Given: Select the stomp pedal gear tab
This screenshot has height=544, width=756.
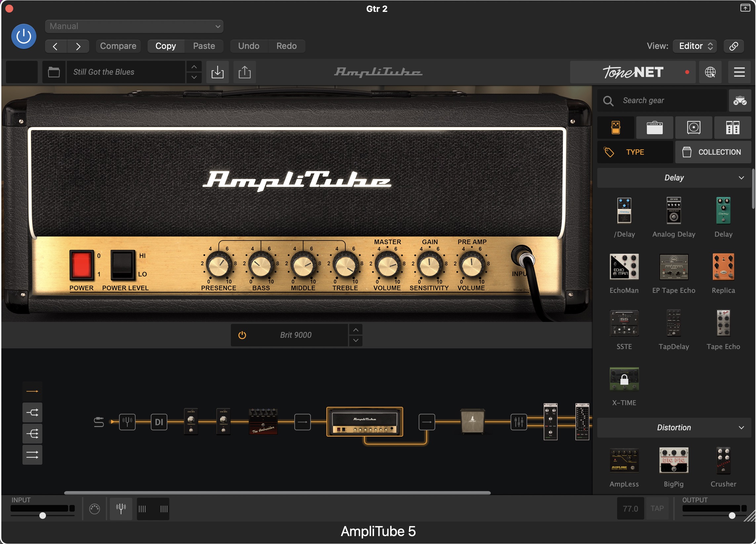Looking at the screenshot, I should coord(616,128).
